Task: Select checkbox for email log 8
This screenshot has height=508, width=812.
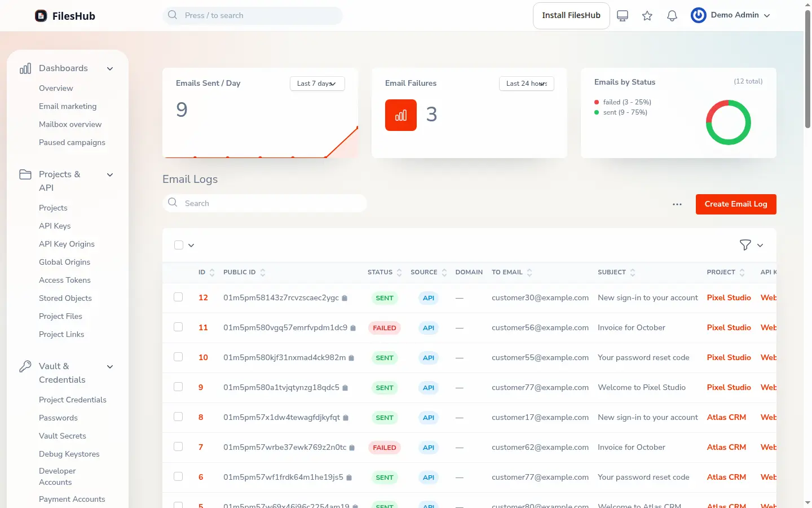Action: (x=178, y=417)
